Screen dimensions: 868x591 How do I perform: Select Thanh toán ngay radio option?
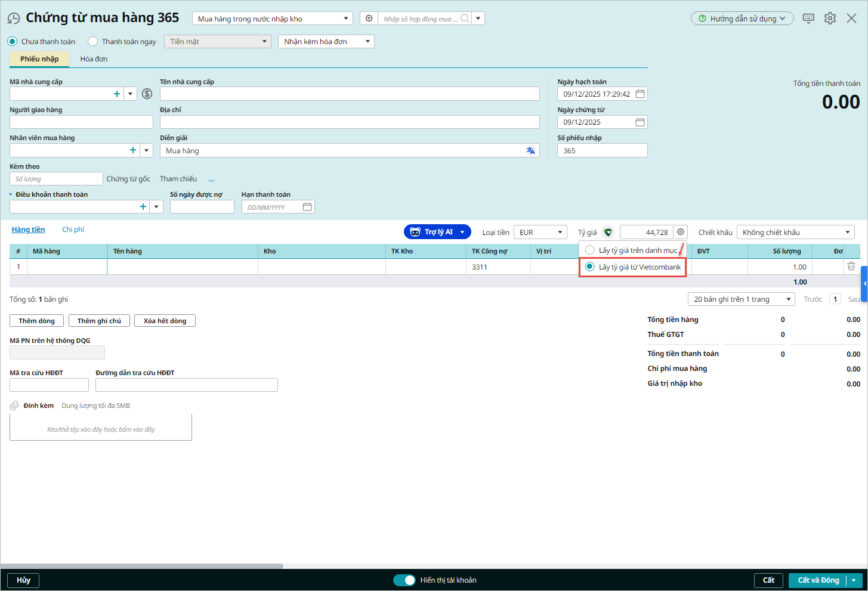[93, 42]
